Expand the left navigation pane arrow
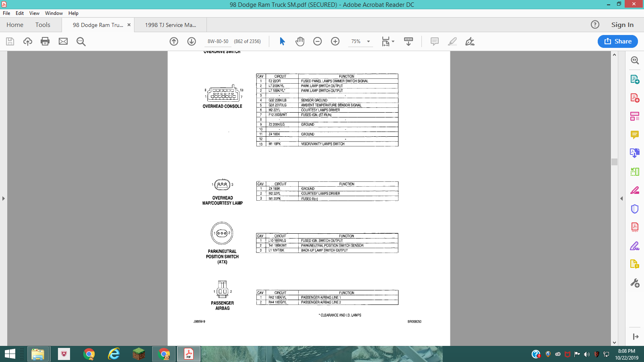 coord(4,198)
